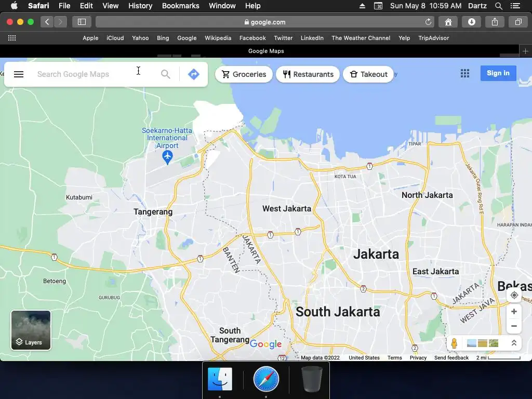This screenshot has width=532, height=399.
Task: Open the Wikipedia bookmark
Action: 218,38
